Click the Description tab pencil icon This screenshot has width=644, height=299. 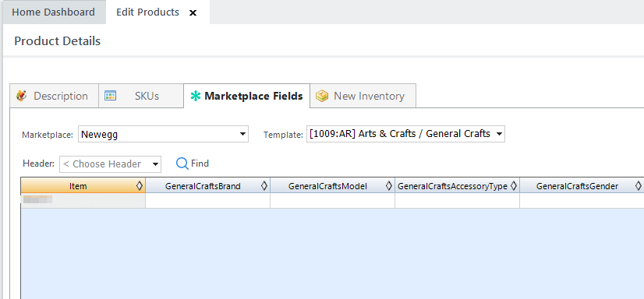[21, 96]
